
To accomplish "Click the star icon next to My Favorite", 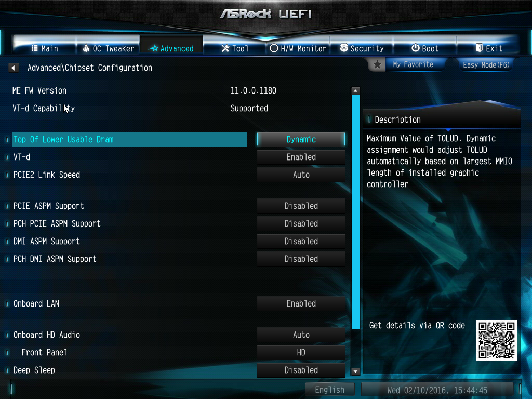I will [377, 64].
